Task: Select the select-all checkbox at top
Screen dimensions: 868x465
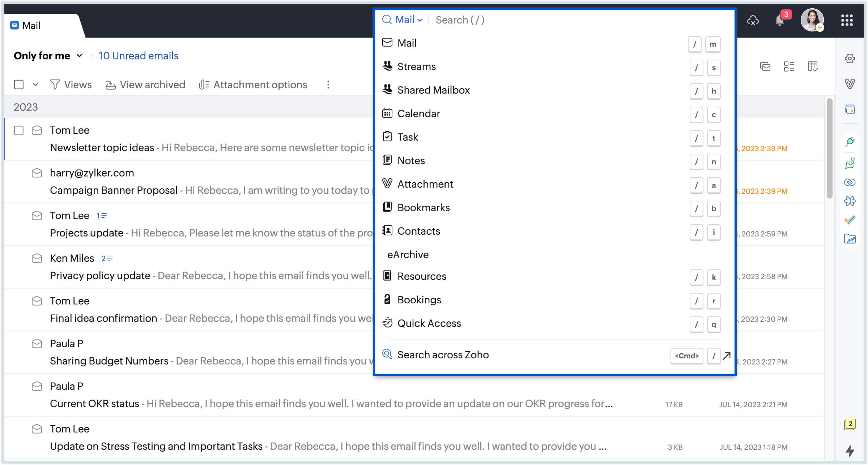Action: click(x=19, y=84)
